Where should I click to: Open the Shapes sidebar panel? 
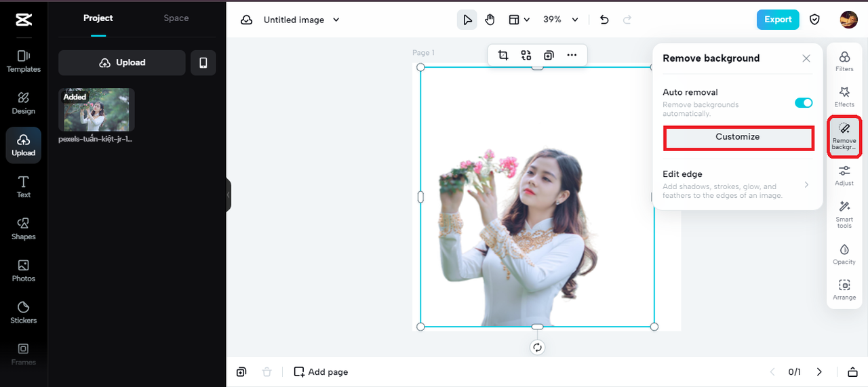click(24, 228)
